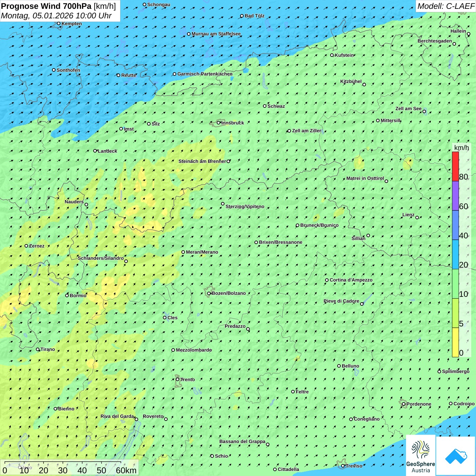476x476 pixels.
Task: Click the Garmisch-Partenkirchen label
Action: [205, 74]
